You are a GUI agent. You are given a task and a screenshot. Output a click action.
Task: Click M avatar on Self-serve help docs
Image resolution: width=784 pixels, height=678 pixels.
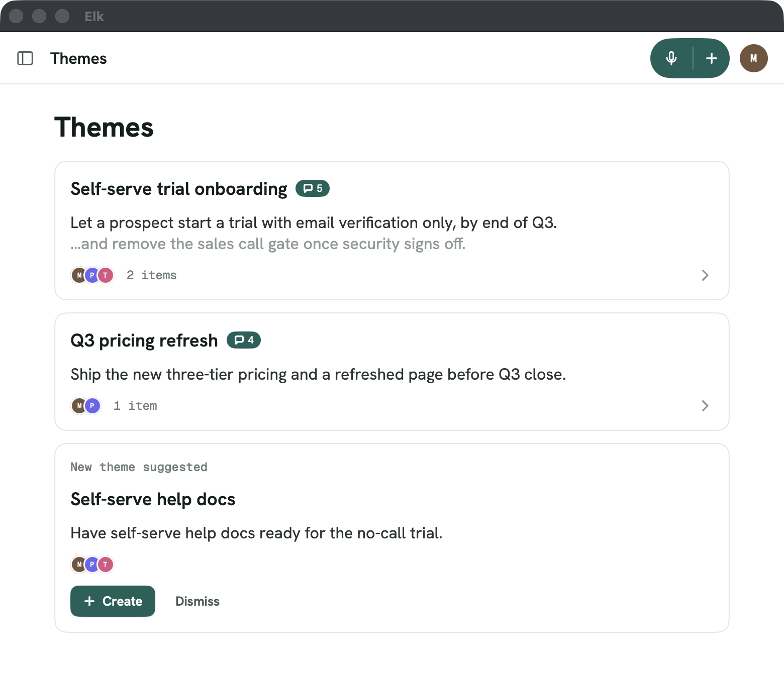coord(79,564)
